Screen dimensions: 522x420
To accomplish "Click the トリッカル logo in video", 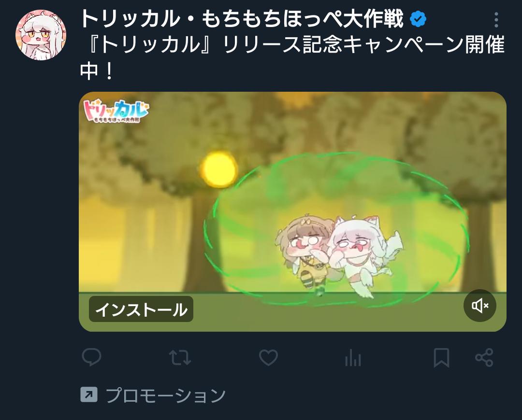I will [x=116, y=112].
